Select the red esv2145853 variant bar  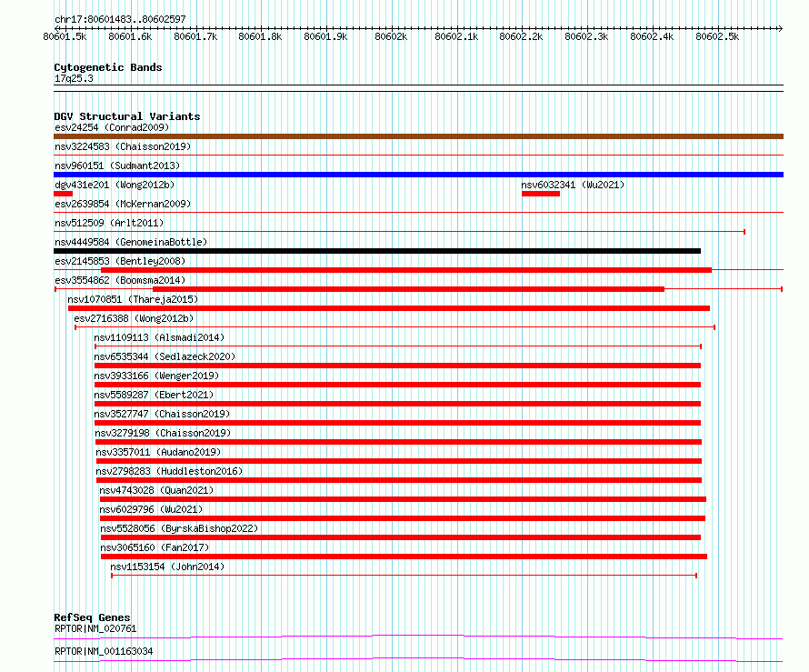(406, 270)
